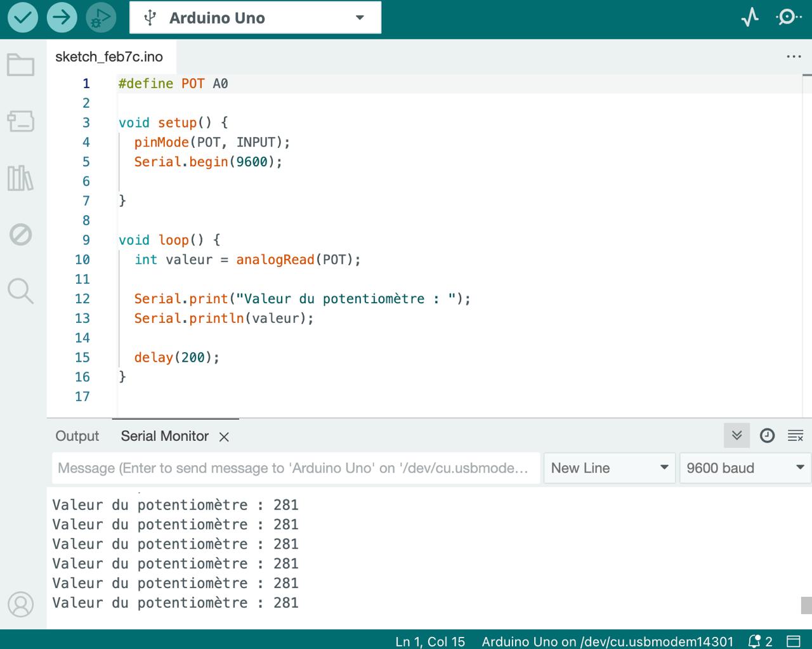Click the last serial output line 281
Viewport: 812px width, 649px height.
point(175,603)
